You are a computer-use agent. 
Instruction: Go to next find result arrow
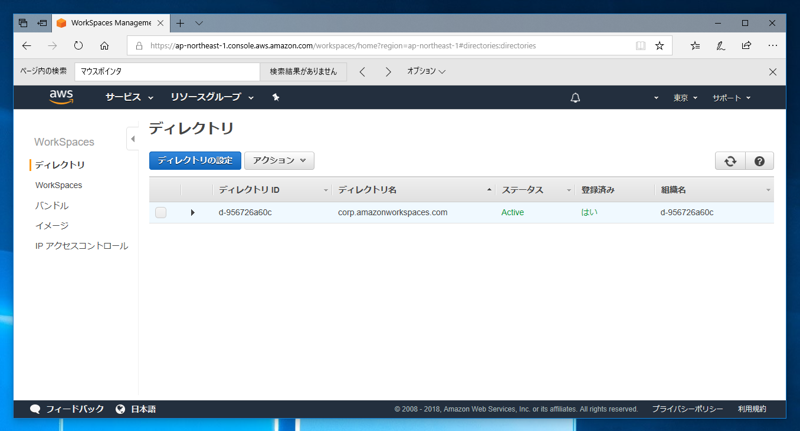(x=388, y=72)
